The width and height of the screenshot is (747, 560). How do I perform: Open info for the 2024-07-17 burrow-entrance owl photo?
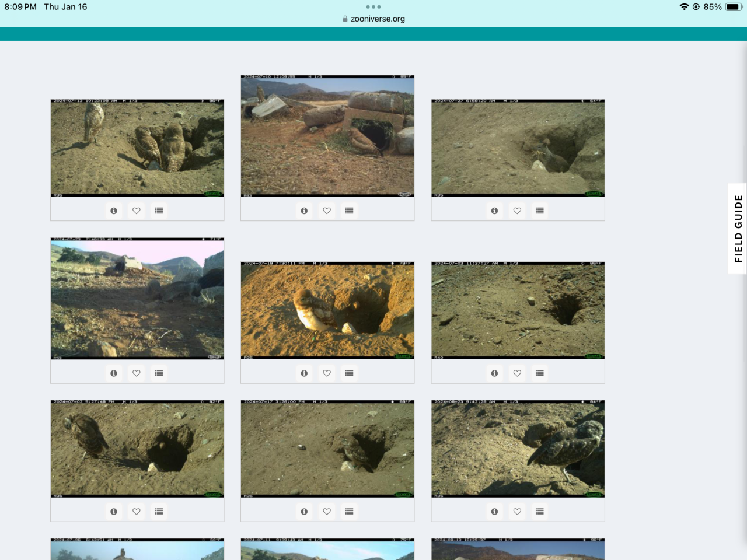pyautogui.click(x=304, y=511)
